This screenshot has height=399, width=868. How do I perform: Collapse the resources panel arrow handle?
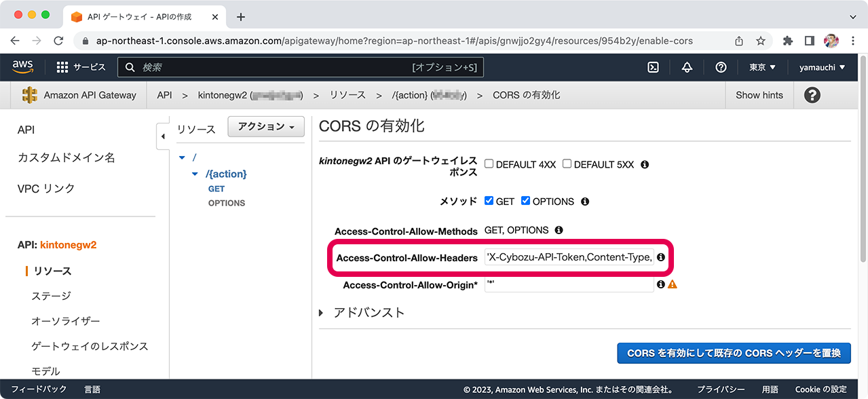coord(163,136)
